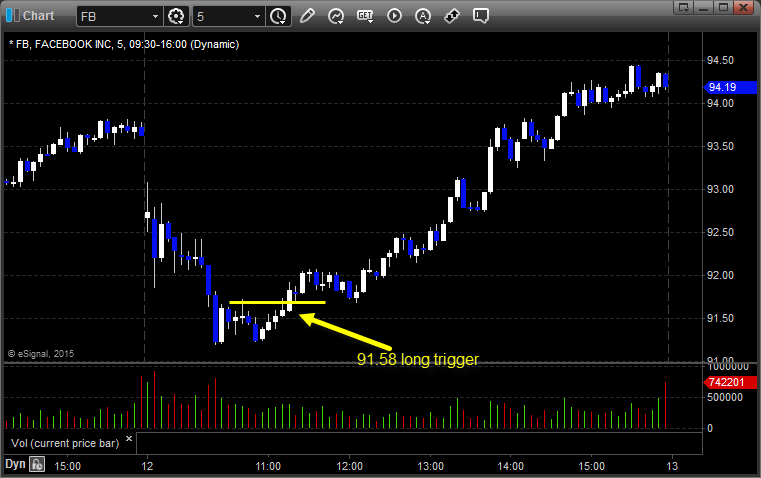Pop out the chart window icon

click(x=684, y=7)
